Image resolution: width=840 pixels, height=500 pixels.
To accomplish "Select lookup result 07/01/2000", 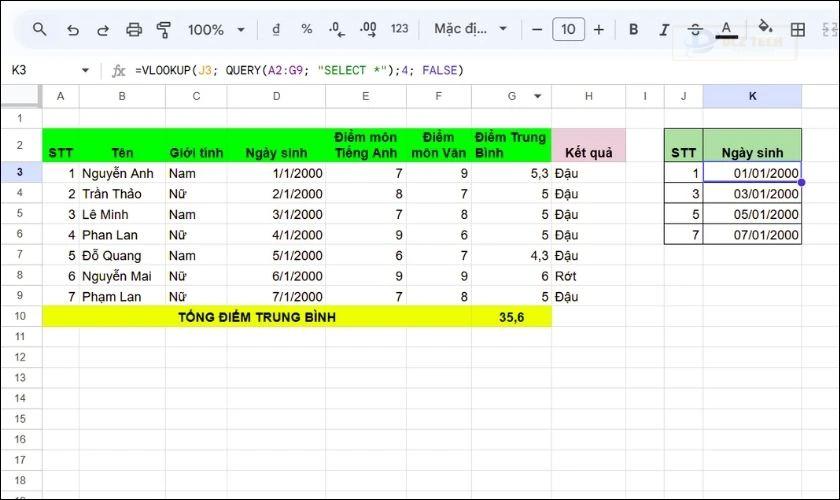I will click(752, 235).
